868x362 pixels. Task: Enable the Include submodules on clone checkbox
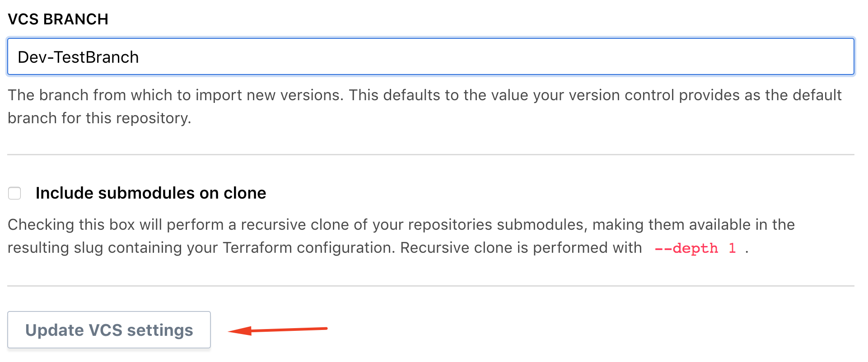(14, 193)
